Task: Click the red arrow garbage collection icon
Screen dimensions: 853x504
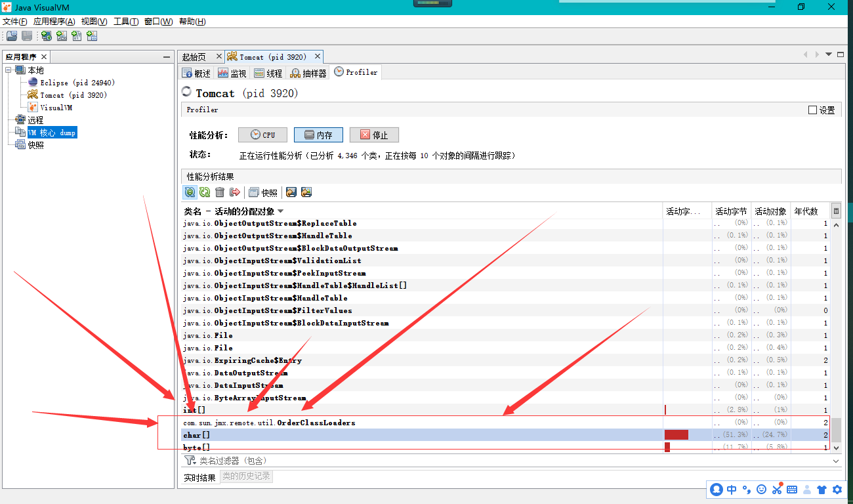Action: [235, 192]
